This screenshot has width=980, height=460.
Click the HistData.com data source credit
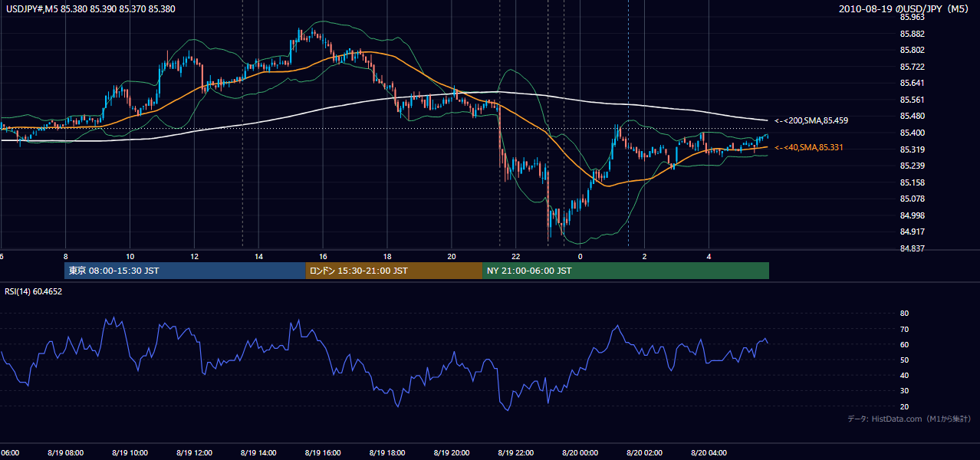[x=909, y=419]
